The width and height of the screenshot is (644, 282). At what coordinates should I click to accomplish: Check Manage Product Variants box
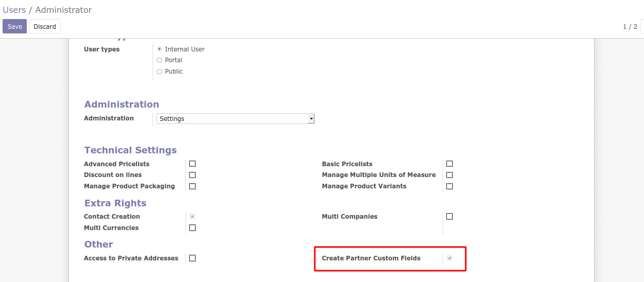click(449, 186)
